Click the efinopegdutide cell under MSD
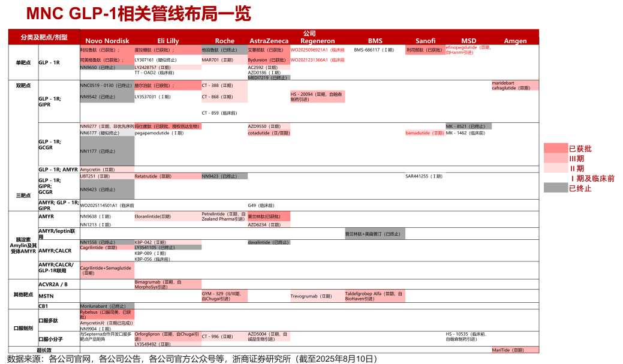 click(468, 50)
